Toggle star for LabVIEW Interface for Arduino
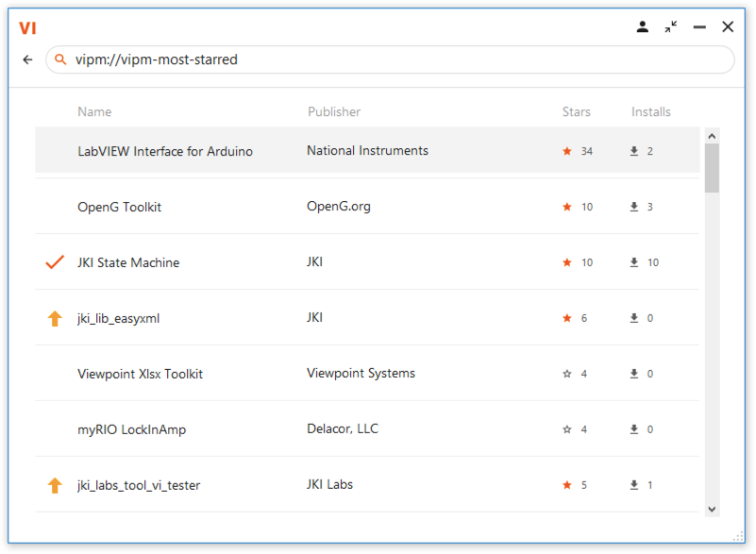This screenshot has width=756, height=554. (x=567, y=151)
